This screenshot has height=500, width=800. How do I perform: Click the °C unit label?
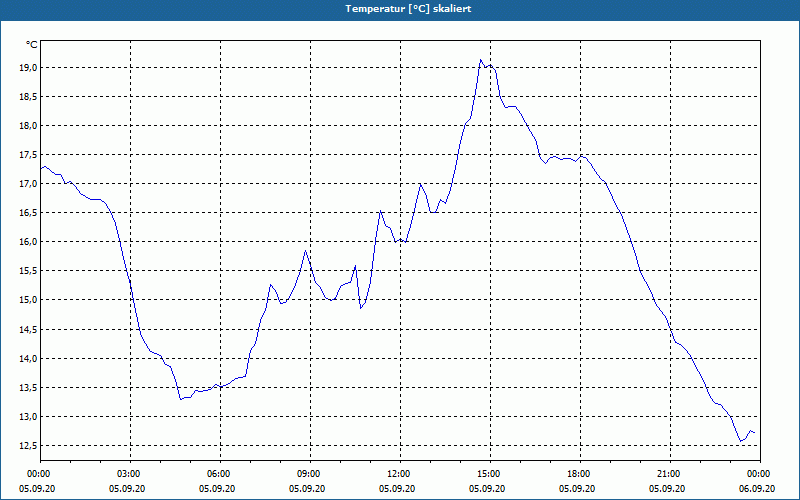click(x=32, y=45)
